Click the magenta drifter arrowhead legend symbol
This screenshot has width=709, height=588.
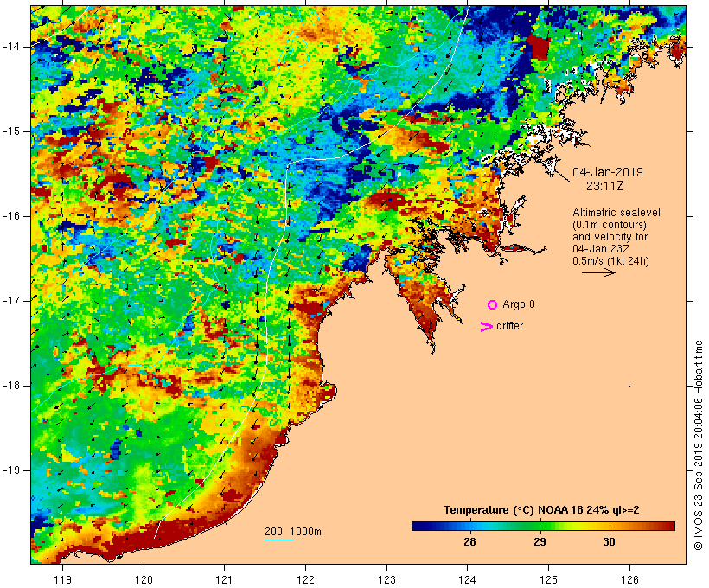(486, 327)
